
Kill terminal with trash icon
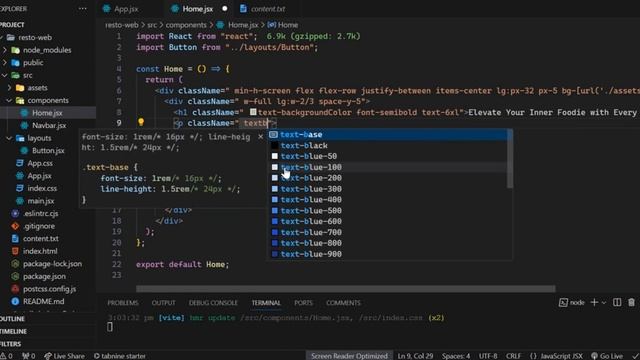point(631,302)
